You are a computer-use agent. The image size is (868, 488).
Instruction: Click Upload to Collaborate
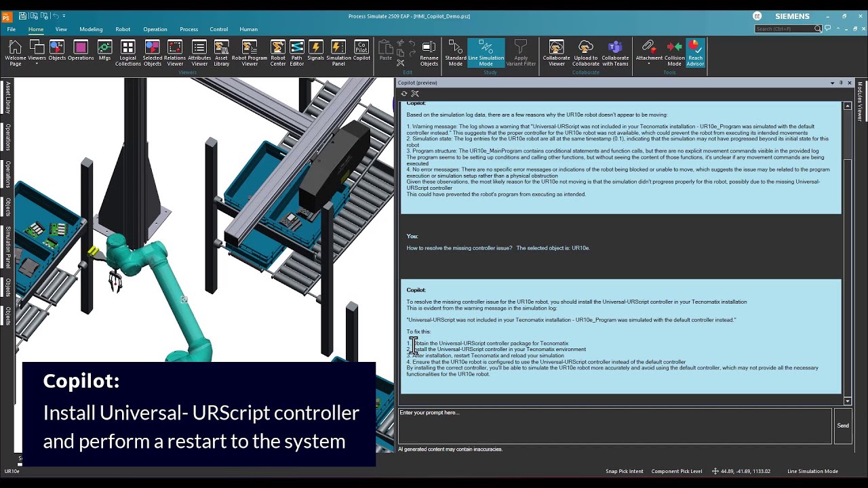[x=586, y=53]
